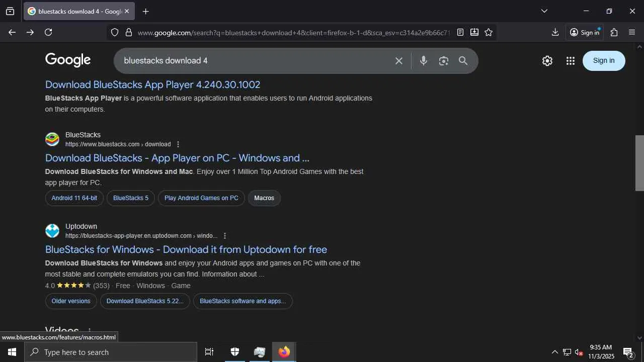Clear the Google search query
Screen dimensions: 644x362
(399, 61)
